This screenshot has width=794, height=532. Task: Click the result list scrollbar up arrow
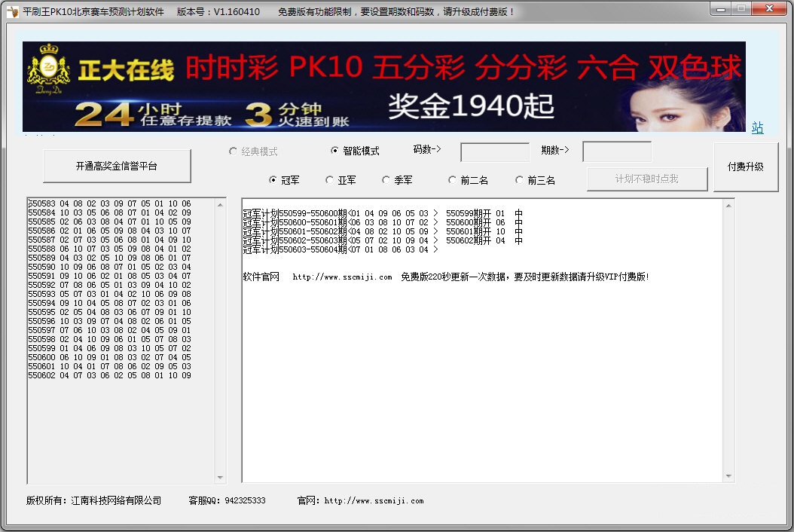coord(221,203)
